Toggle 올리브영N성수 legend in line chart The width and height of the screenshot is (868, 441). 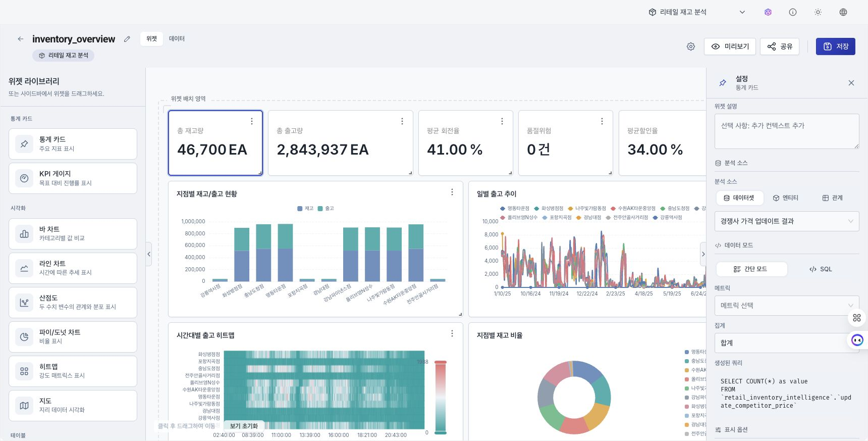click(519, 218)
